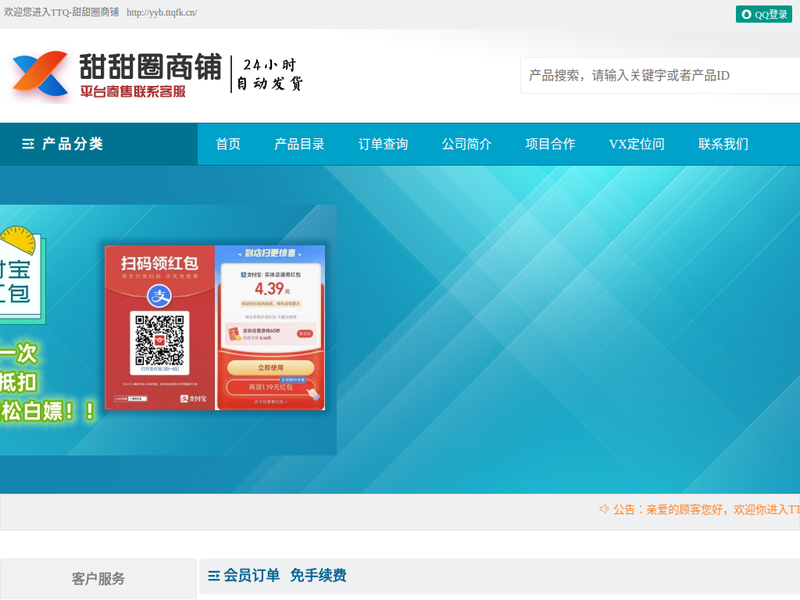Focus the 产品搜索 search input field
This screenshot has height=600, width=800.
coord(660,76)
